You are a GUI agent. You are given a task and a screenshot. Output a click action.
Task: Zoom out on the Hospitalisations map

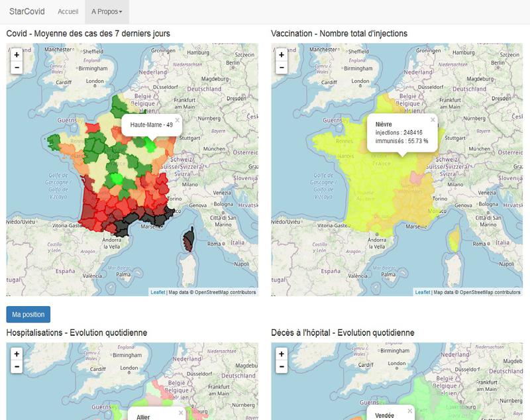click(17, 367)
